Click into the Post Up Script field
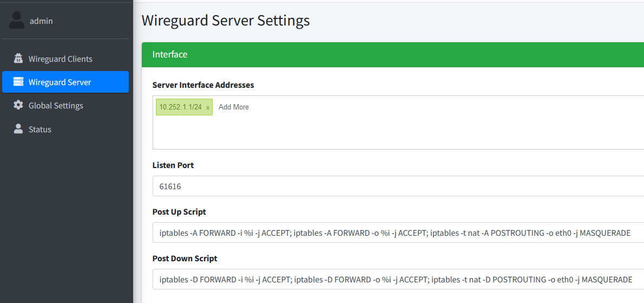Image resolution: width=644 pixels, height=303 pixels. point(398,233)
